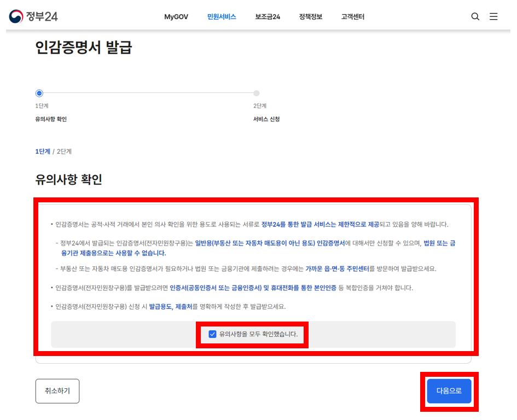Click the 발급용도, 제출처 highlighted text
This screenshot has width=517, height=420.
pos(171,307)
